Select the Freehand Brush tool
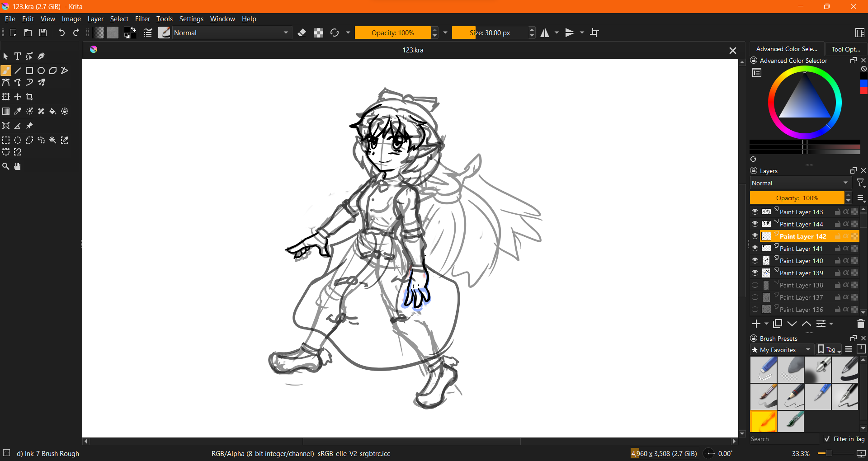868x461 pixels. (6, 71)
